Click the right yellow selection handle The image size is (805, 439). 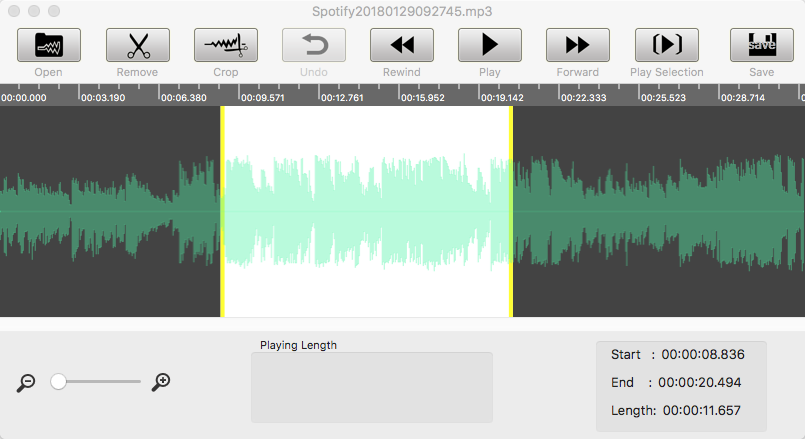point(511,212)
